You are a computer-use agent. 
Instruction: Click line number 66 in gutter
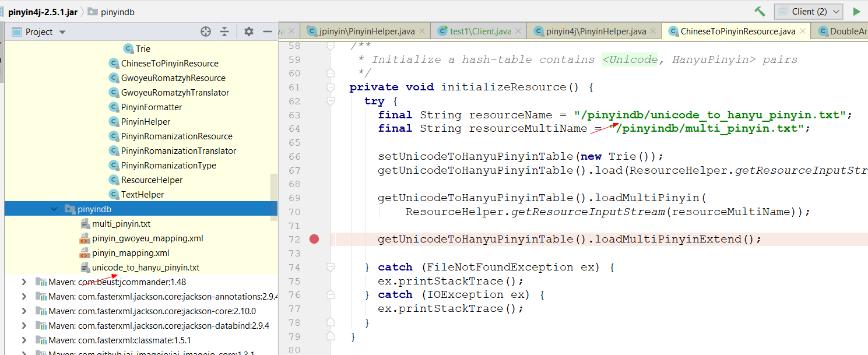(x=294, y=156)
